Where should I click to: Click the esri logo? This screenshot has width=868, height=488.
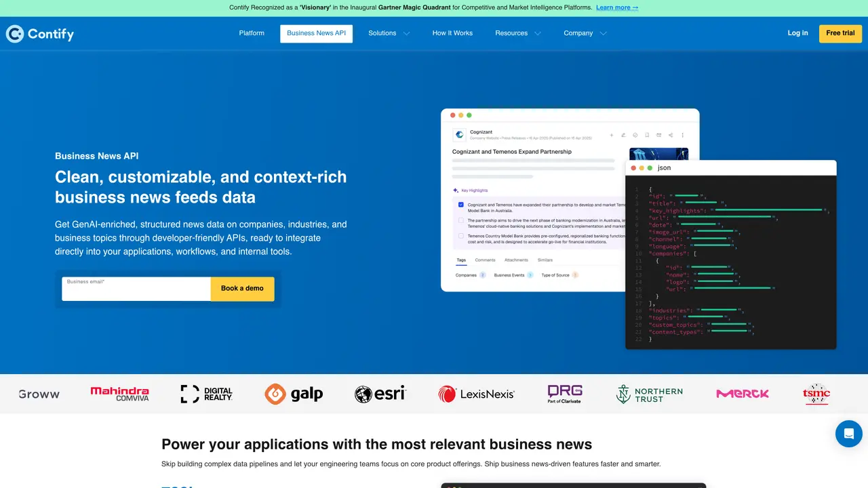(380, 394)
